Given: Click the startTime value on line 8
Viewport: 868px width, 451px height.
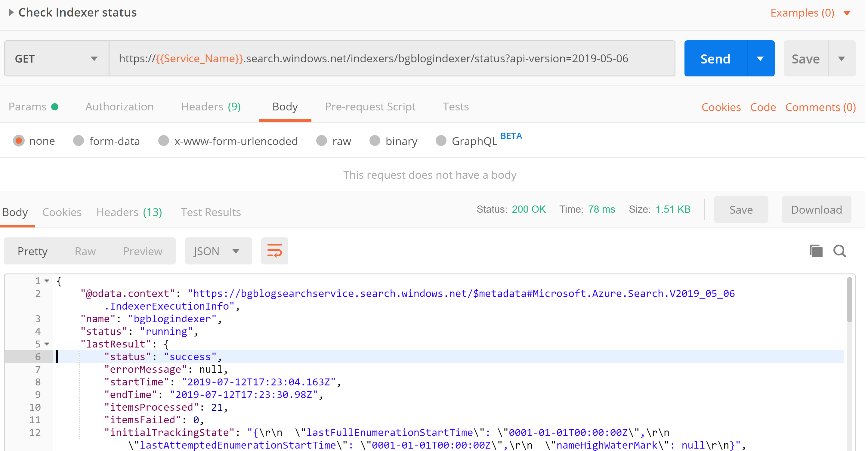Looking at the screenshot, I should click(258, 382).
